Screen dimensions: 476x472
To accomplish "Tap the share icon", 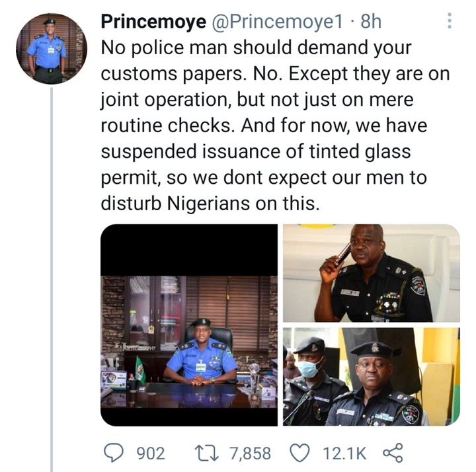I will click(x=392, y=453).
